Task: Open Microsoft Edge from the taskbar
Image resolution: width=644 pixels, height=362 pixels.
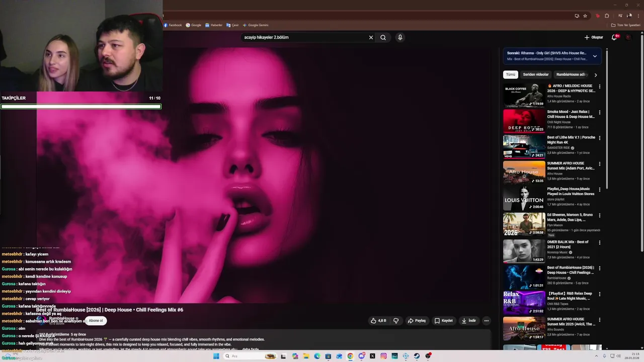Action: click(x=317, y=356)
